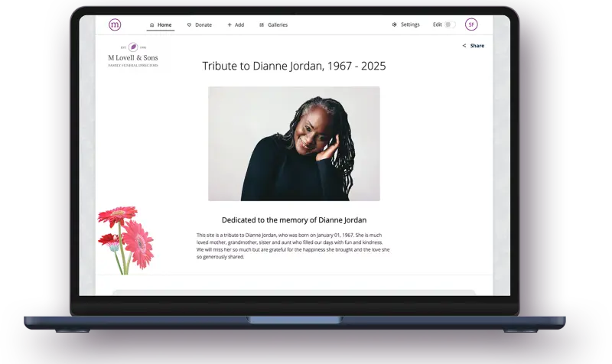Click the plus icon beside Add

click(x=229, y=24)
